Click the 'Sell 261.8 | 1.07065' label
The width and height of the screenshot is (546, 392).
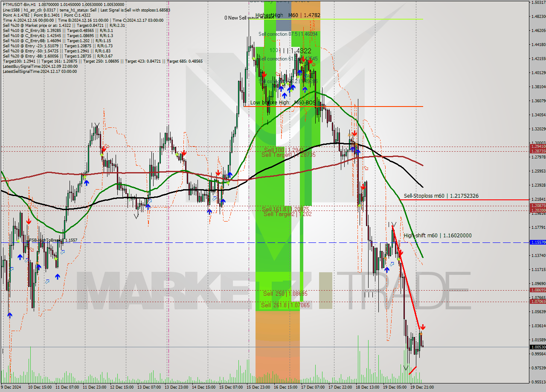pos(285,305)
